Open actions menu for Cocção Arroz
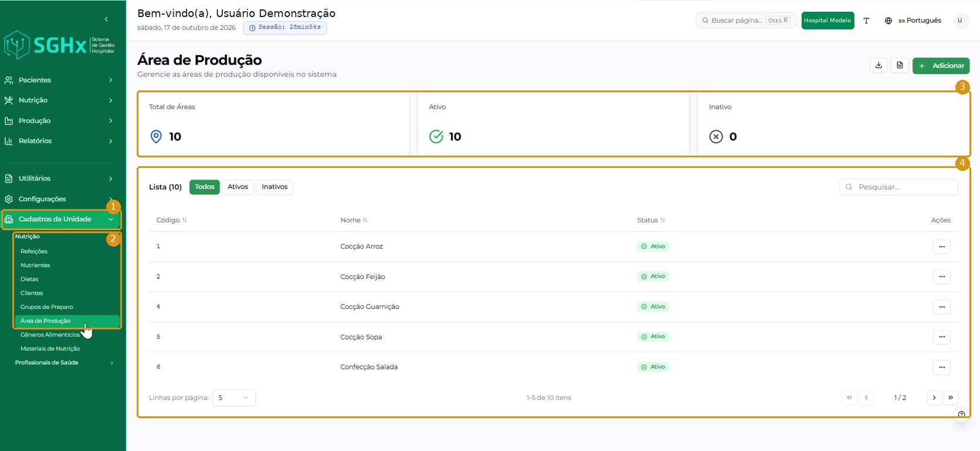980x451 pixels. [942, 247]
